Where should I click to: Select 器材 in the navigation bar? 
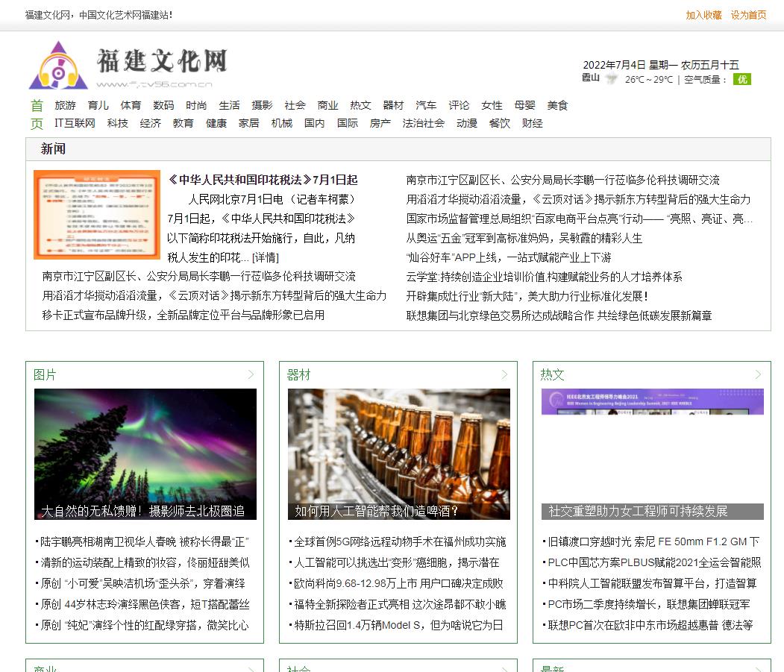click(393, 105)
